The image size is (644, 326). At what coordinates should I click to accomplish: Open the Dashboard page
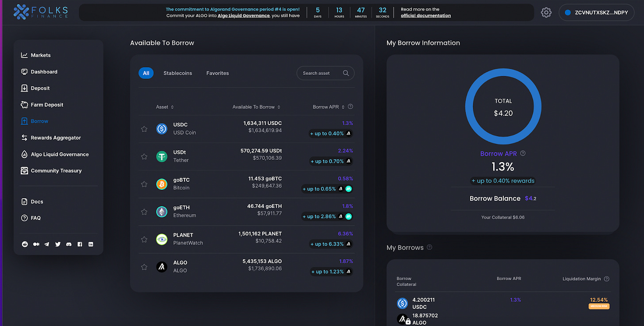pyautogui.click(x=39, y=72)
